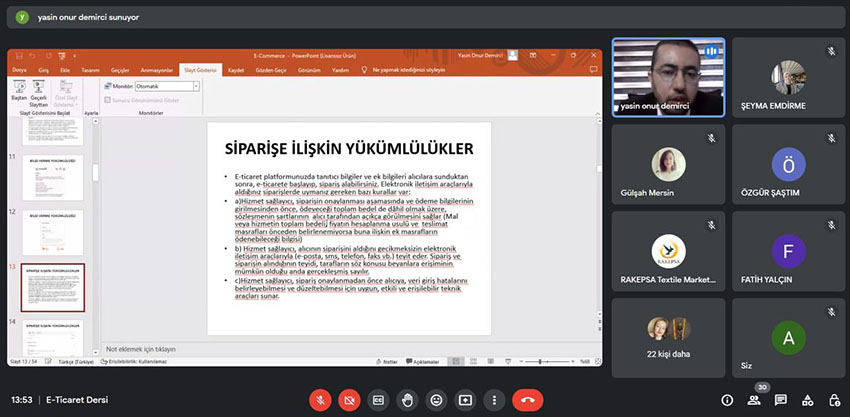Open the in-call chat panel

click(780, 400)
